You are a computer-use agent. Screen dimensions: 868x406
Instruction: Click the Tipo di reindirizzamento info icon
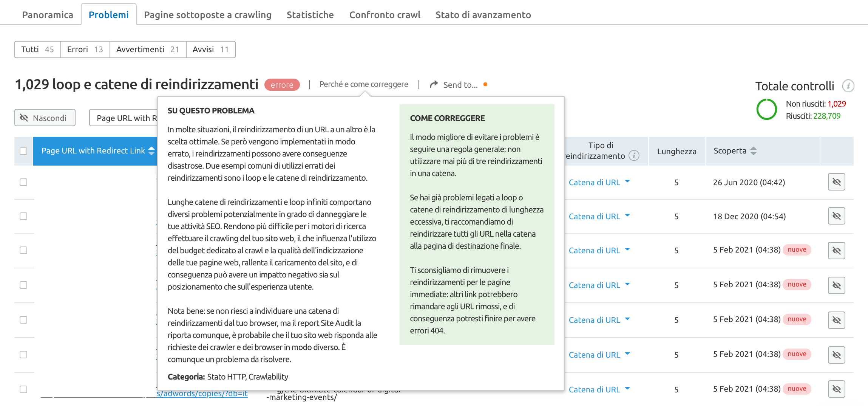point(634,156)
